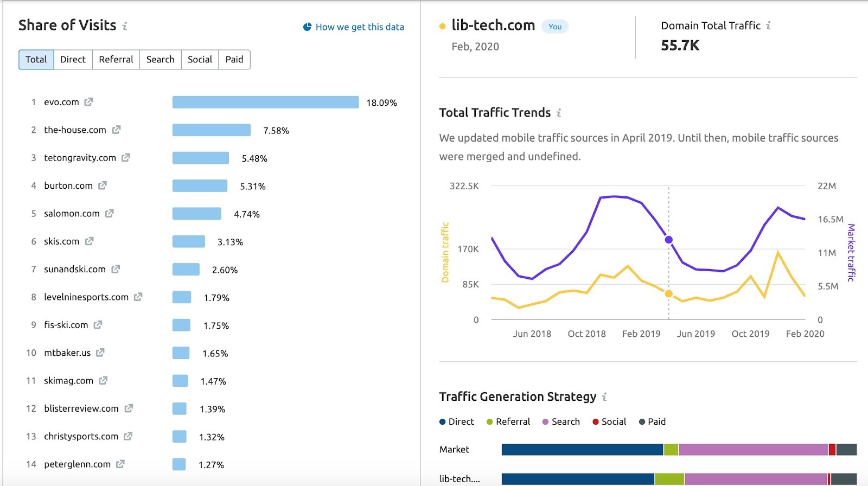
Task: Click the skimag.com domain name
Action: click(69, 380)
